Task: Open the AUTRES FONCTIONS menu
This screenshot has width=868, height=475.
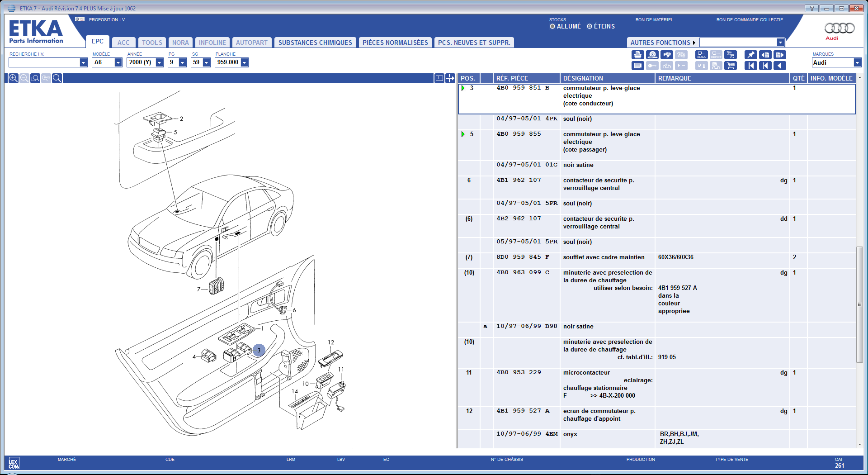Action: tap(662, 43)
